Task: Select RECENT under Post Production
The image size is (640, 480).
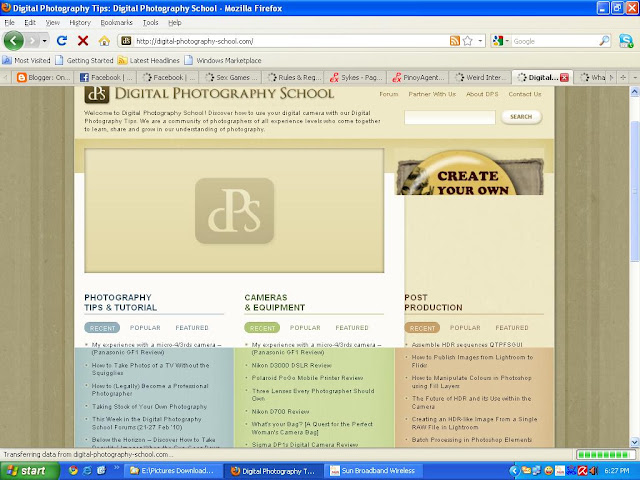Action: [422, 328]
